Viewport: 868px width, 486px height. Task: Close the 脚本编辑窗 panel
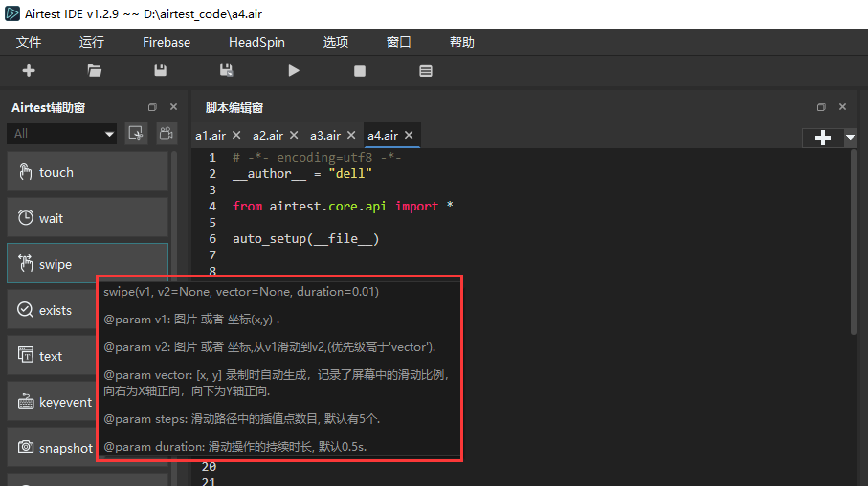pos(842,107)
